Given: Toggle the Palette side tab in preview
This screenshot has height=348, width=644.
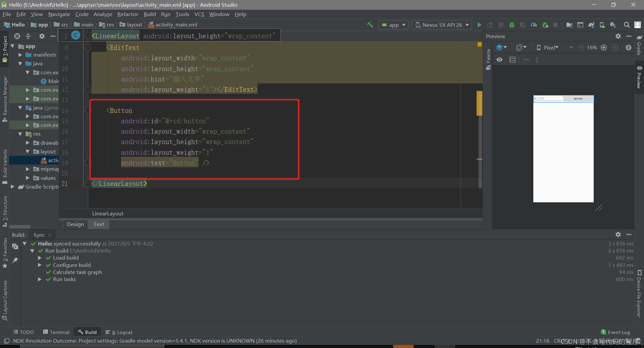Looking at the screenshot, I should (488, 59).
